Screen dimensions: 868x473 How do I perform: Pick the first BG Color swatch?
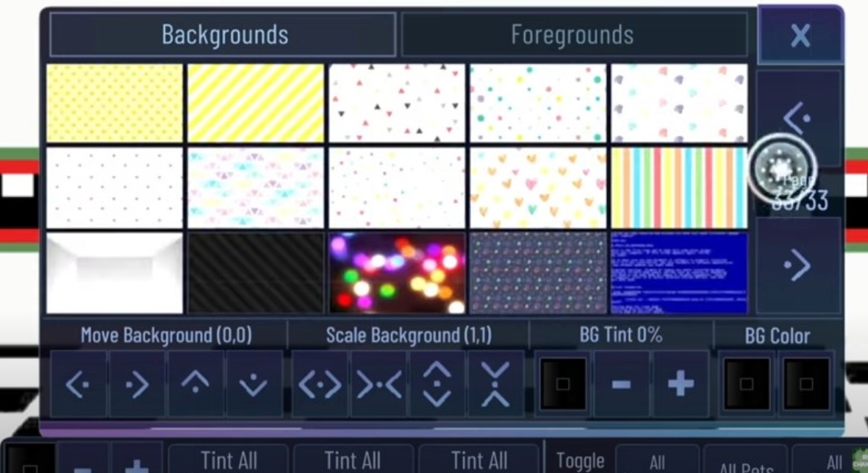coord(747,384)
